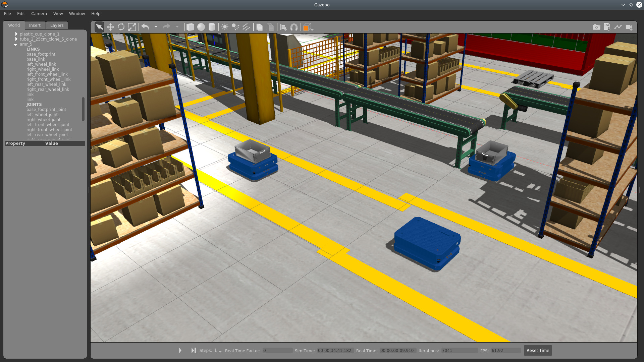Open the undo history dropdown arrow
Viewport: 644px width, 362px height.
tap(156, 27)
